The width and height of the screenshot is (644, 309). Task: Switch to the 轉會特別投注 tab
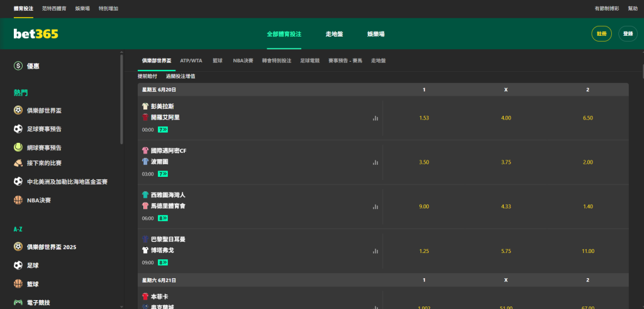[x=277, y=60]
